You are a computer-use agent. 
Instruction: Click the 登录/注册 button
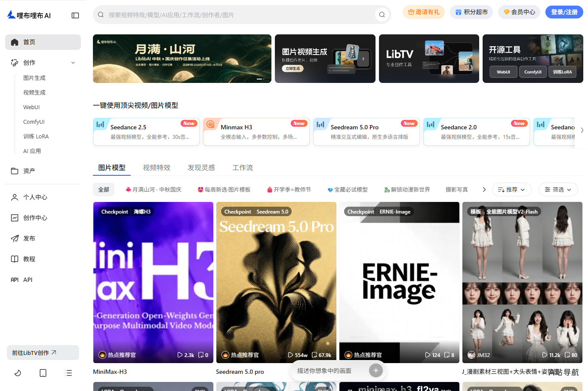564,12
